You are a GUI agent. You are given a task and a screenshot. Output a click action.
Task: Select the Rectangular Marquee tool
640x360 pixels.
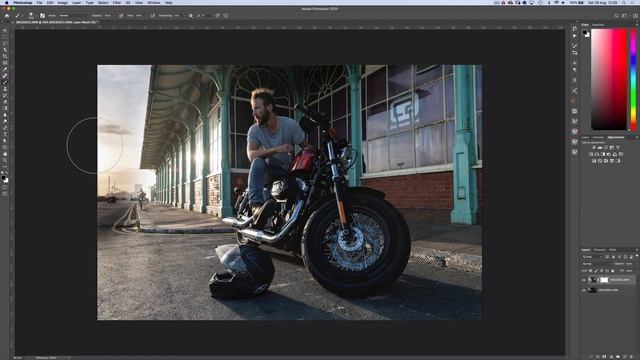click(5, 36)
